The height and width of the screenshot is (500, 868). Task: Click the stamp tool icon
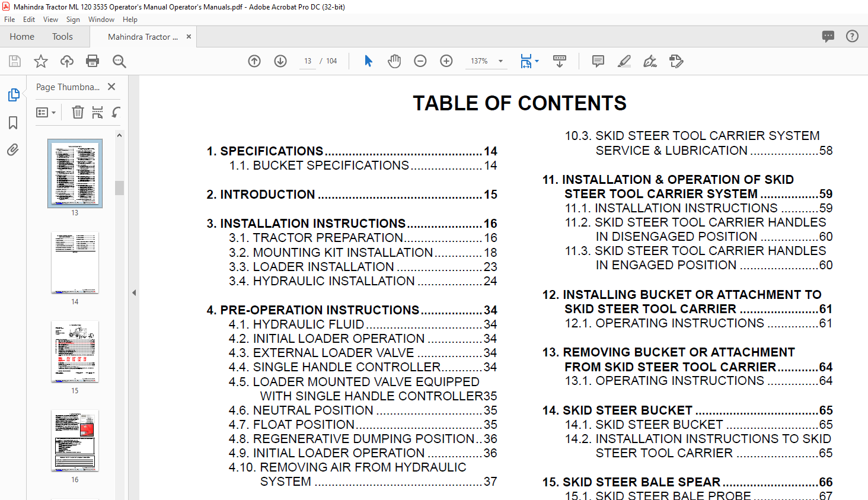tap(676, 61)
